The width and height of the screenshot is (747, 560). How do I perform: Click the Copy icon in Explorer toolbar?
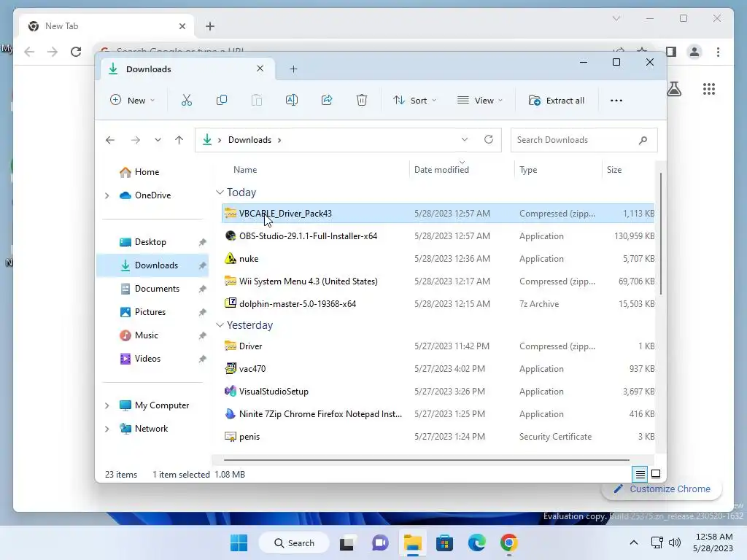(x=222, y=101)
